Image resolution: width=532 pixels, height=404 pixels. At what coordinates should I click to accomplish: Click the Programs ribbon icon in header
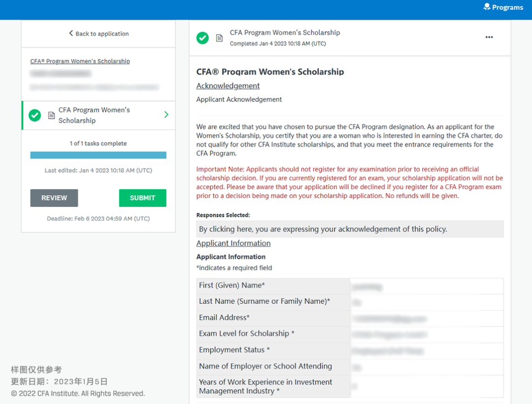pos(487,7)
